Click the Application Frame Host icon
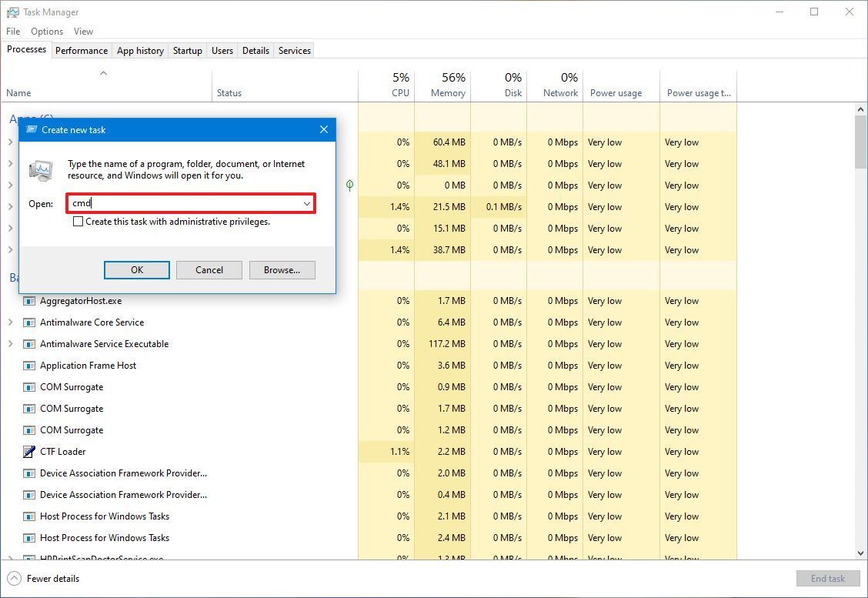868x598 pixels. [31, 366]
